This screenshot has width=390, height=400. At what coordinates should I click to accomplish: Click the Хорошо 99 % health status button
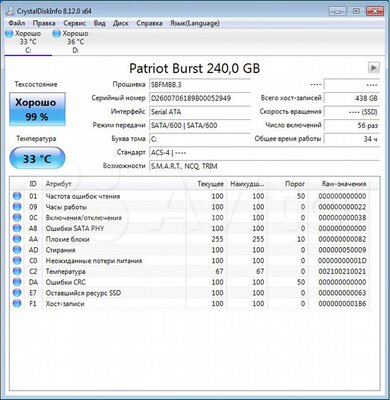37,109
